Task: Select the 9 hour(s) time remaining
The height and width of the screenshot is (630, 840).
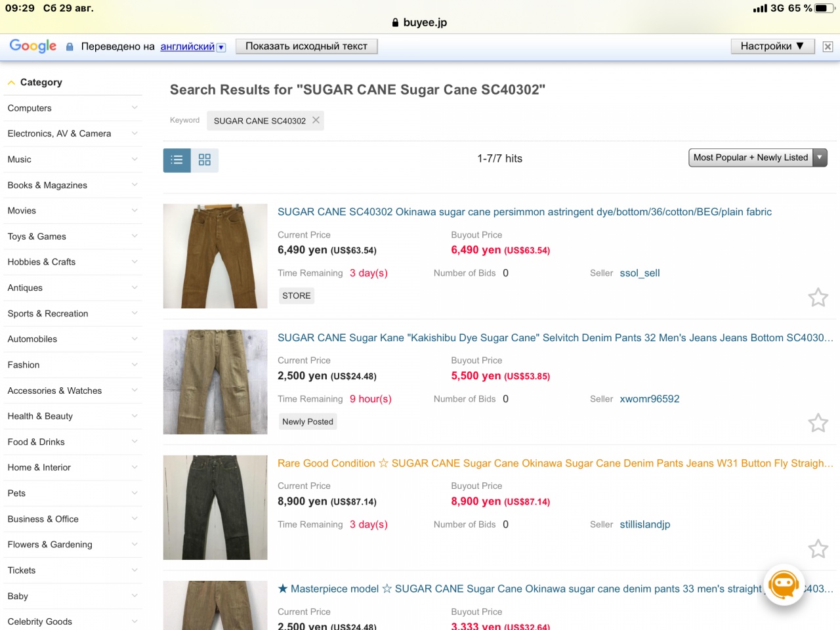Action: click(371, 399)
